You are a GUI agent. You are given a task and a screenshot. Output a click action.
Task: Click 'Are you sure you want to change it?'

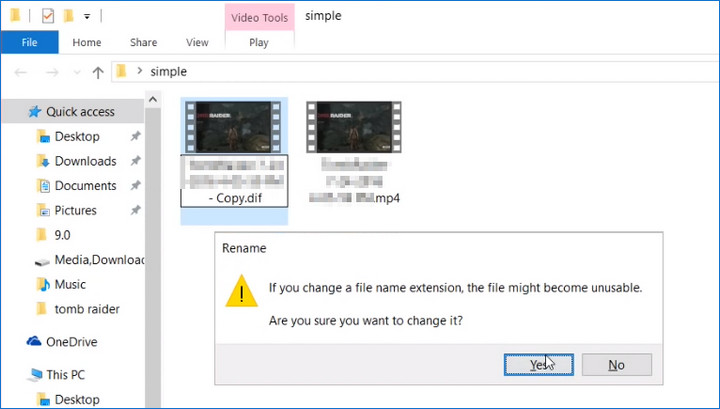coord(366,320)
